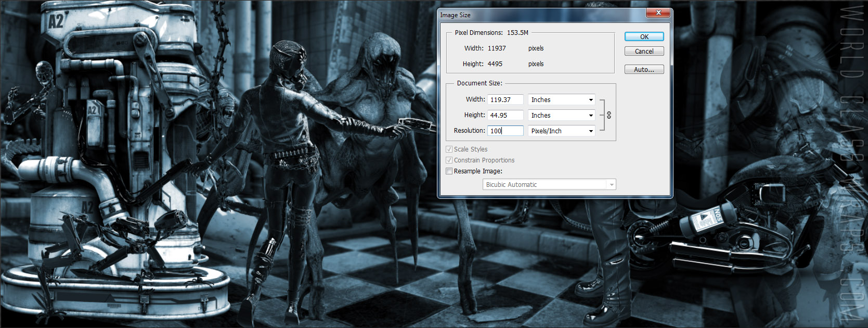The width and height of the screenshot is (868, 328).
Task: Open the Width units dropdown showing Inches
Action: pyautogui.click(x=562, y=99)
